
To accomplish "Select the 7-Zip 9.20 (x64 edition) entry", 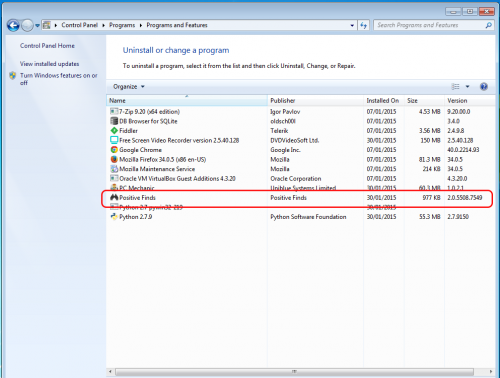I will (149, 112).
